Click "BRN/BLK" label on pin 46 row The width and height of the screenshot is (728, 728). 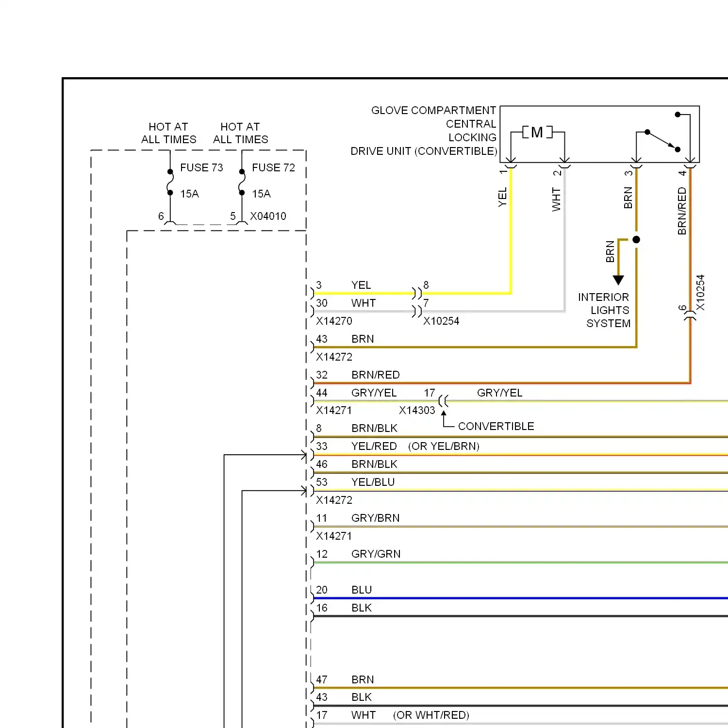(374, 464)
